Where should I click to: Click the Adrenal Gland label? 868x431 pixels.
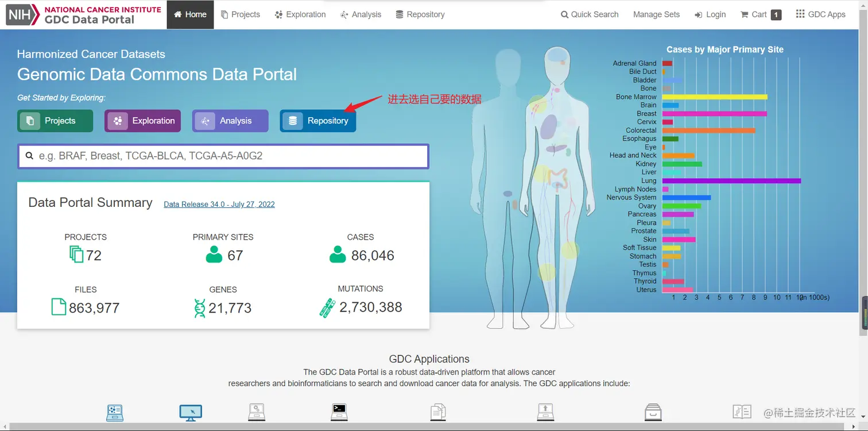[x=634, y=63]
